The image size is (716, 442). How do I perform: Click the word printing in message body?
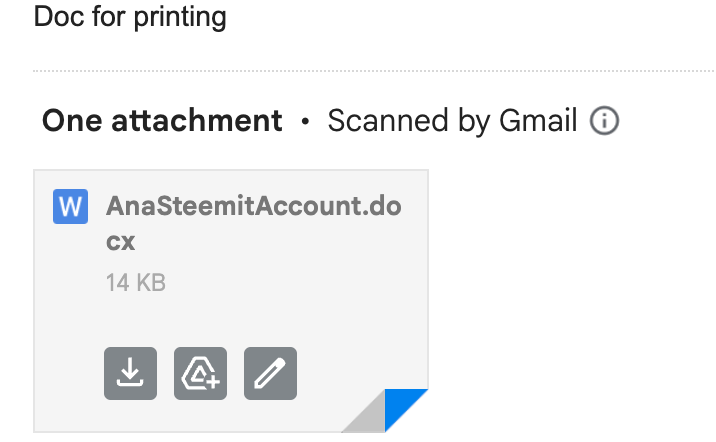click(180, 18)
